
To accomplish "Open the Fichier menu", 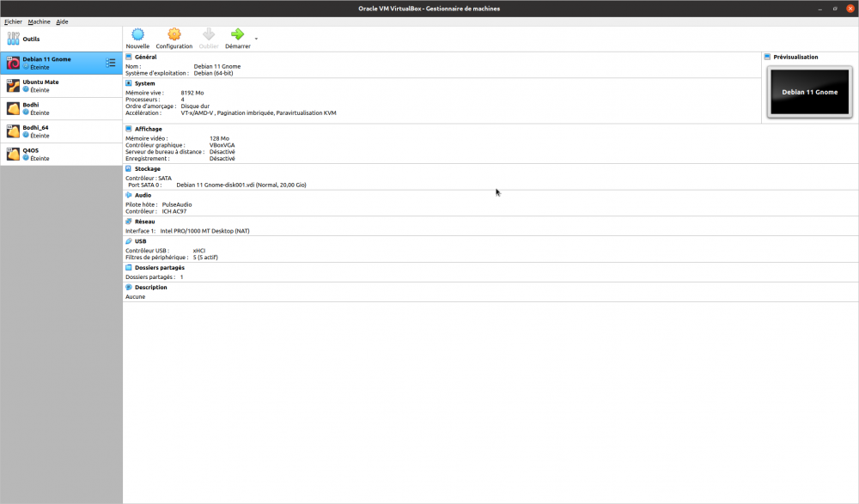I will click(x=13, y=22).
